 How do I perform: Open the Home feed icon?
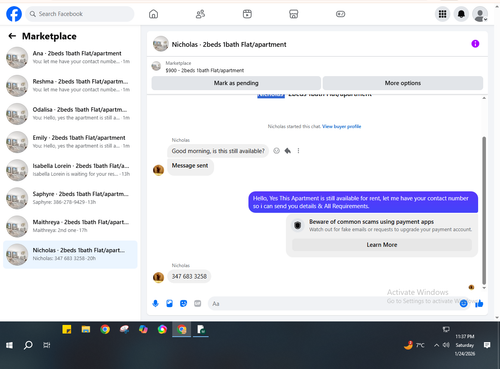click(153, 14)
